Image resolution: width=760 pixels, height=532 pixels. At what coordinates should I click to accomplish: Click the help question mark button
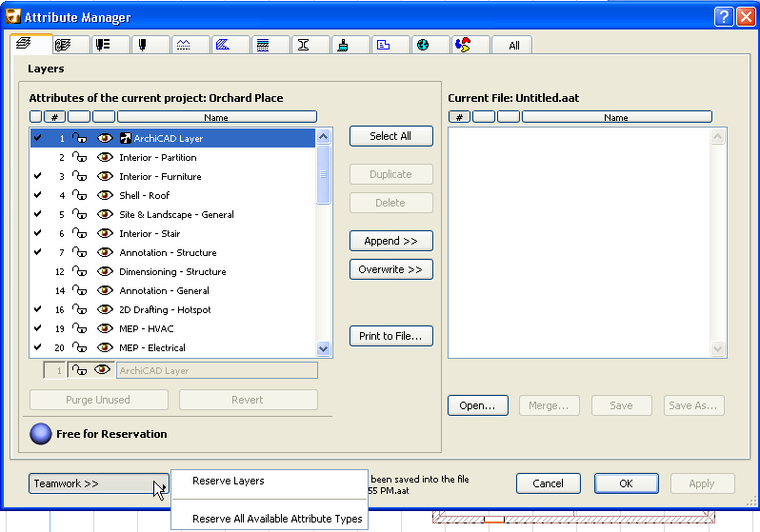(724, 17)
